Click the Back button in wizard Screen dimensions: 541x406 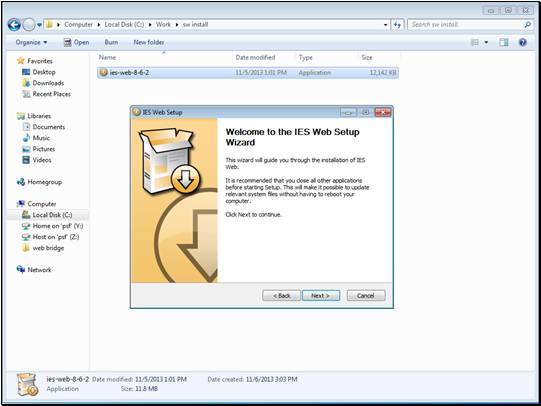[x=282, y=296]
